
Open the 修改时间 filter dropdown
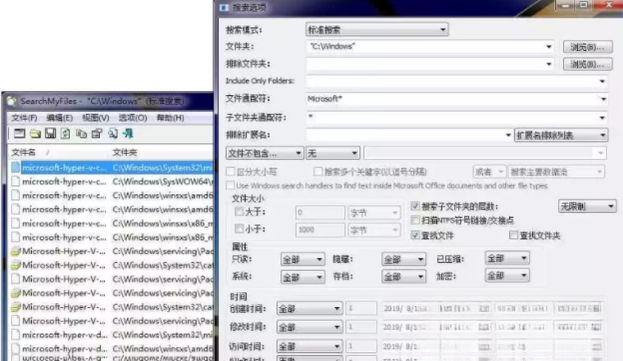pos(309,327)
